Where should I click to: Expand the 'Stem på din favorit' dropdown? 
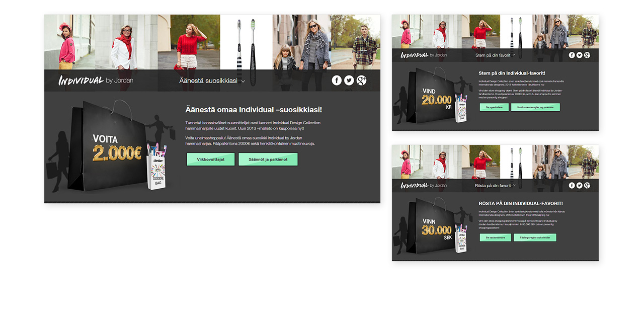tap(496, 55)
